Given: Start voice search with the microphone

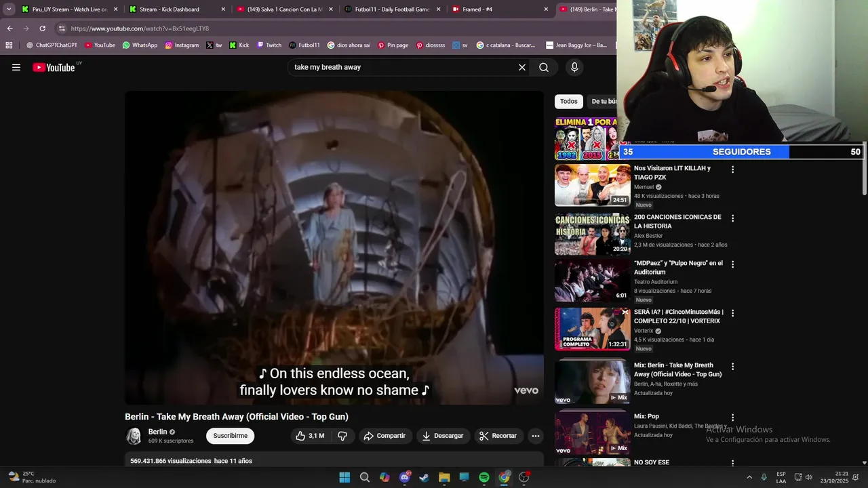Looking at the screenshot, I should pyautogui.click(x=574, y=67).
